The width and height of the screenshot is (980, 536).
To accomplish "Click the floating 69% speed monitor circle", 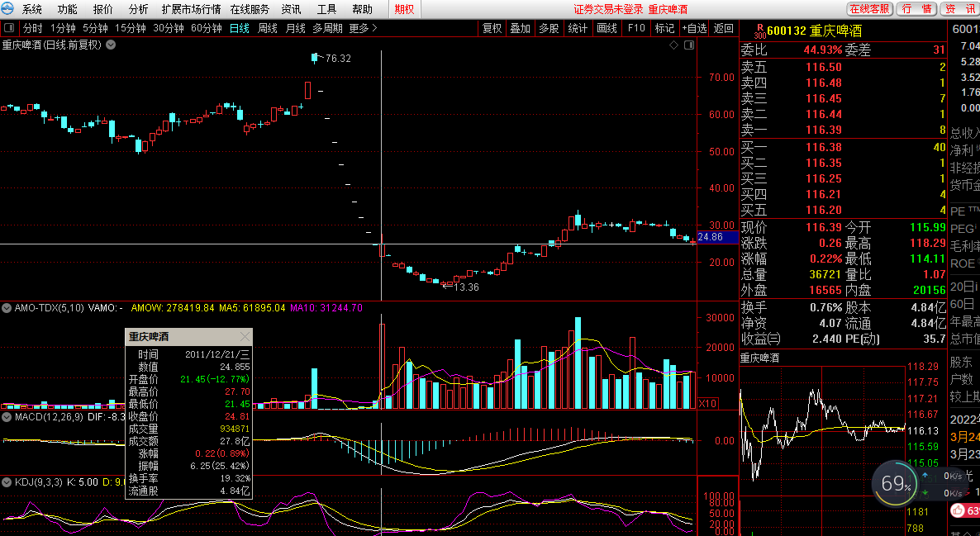I will click(896, 483).
